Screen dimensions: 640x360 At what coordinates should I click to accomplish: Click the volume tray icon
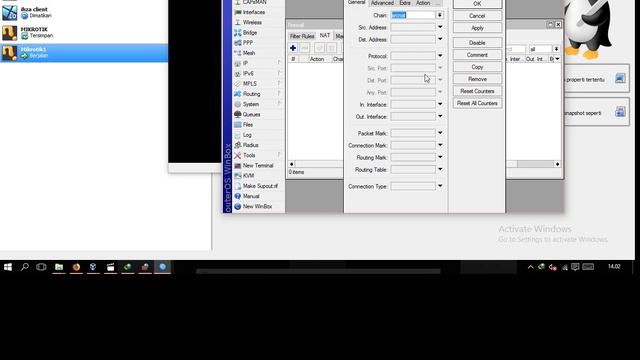(x=553, y=267)
